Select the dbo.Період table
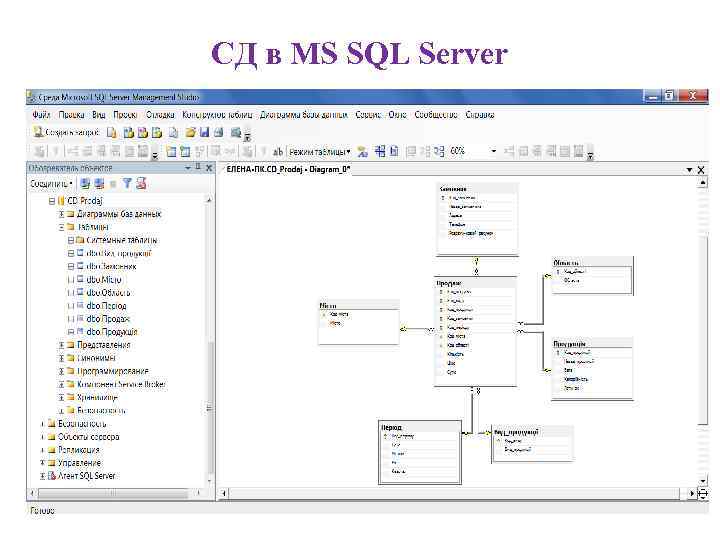Viewport: 720px width, 540px height. 107,305
